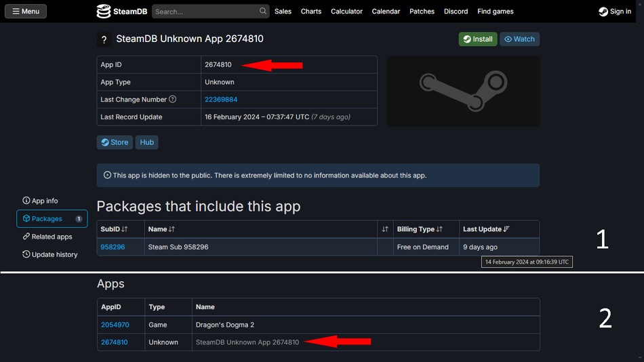
Task: Select the 'Unknown' App Type value
Action: (x=220, y=82)
